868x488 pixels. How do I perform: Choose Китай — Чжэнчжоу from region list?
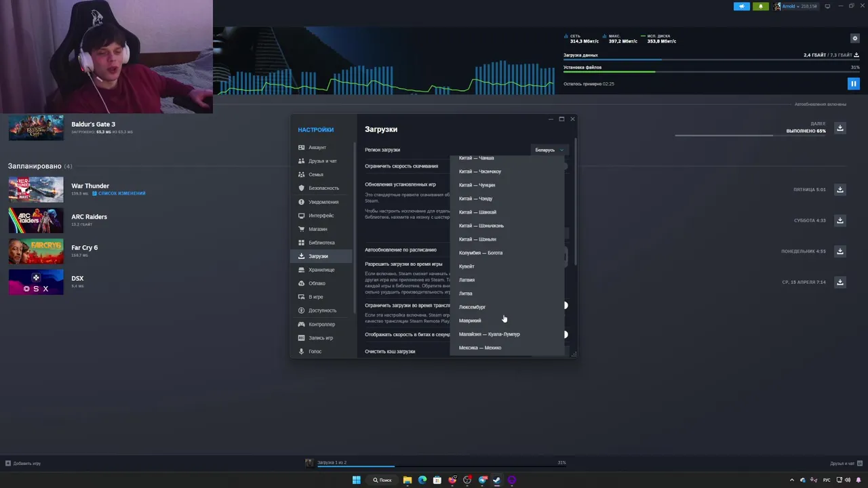[507, 171]
